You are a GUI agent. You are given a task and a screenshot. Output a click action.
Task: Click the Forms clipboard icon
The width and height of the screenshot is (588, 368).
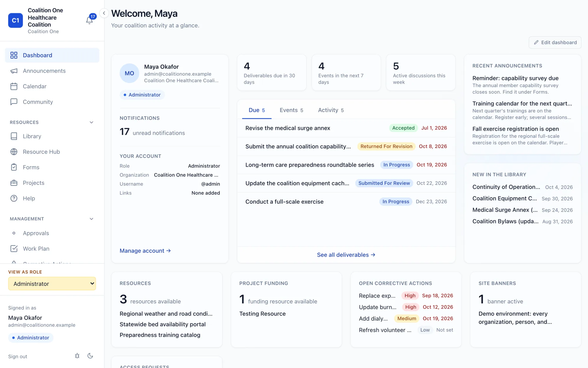pyautogui.click(x=14, y=167)
